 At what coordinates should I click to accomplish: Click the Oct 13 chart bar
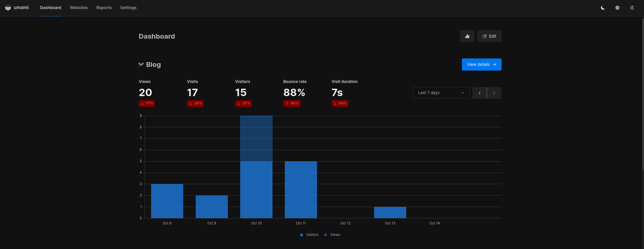tap(390, 212)
